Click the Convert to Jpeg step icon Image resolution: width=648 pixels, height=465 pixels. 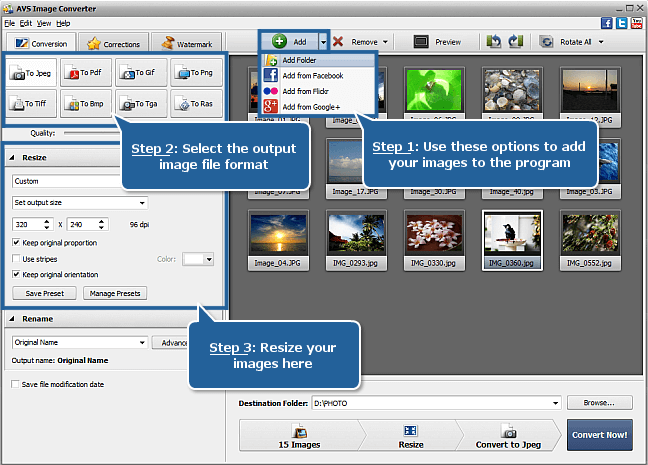tap(509, 432)
